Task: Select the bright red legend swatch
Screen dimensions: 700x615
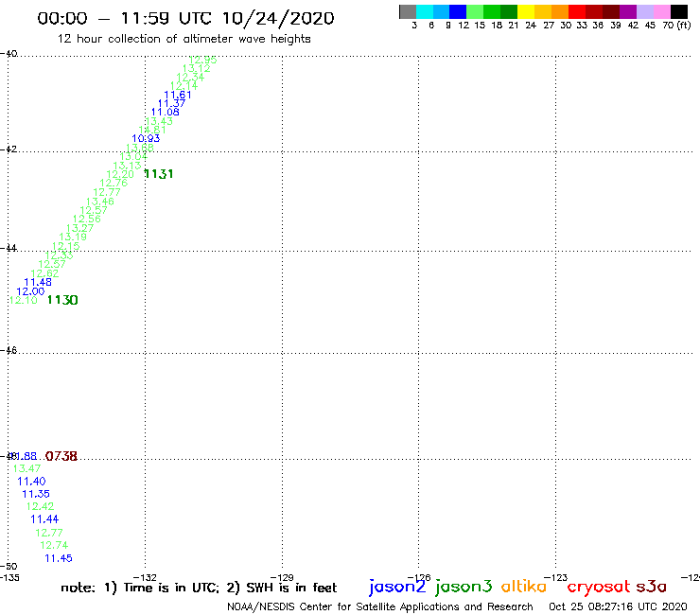Action: click(x=577, y=11)
